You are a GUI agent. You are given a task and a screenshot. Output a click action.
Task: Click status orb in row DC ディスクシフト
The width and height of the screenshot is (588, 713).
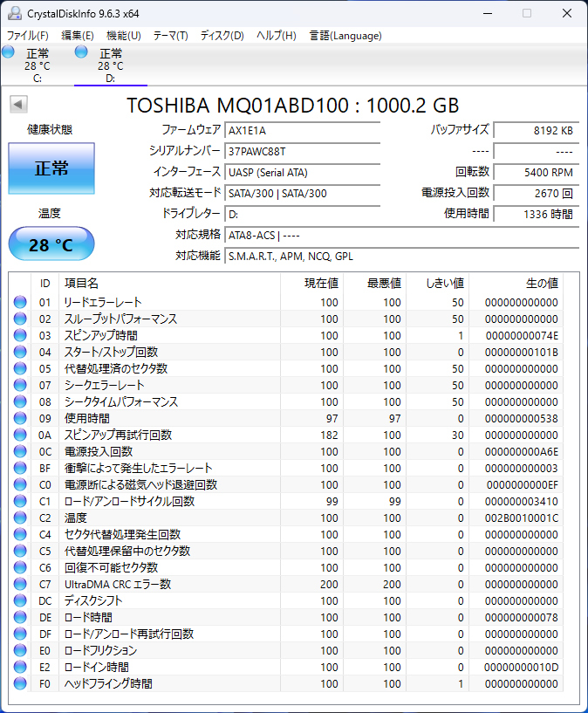coord(20,600)
